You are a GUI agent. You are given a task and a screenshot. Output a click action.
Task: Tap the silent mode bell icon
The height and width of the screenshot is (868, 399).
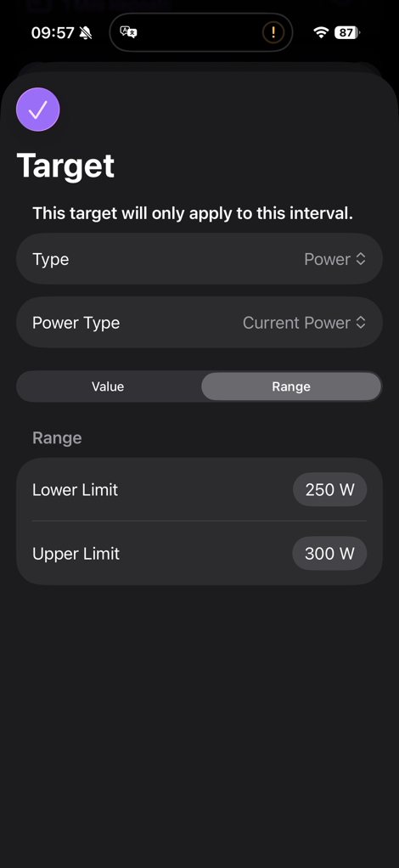tap(85, 33)
